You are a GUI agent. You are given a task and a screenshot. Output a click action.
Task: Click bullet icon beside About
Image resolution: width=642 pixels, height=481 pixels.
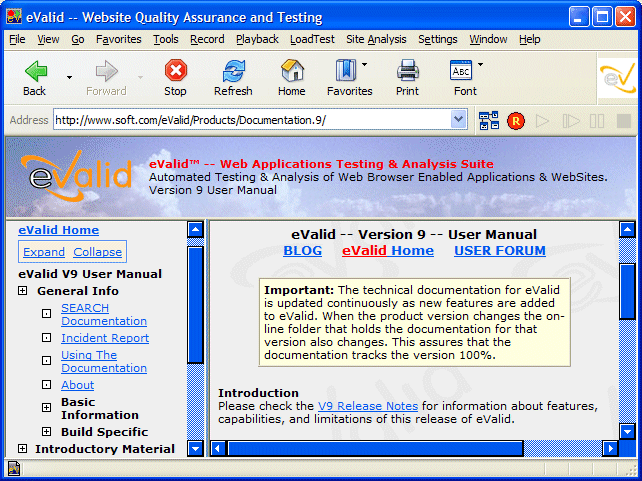point(47,385)
